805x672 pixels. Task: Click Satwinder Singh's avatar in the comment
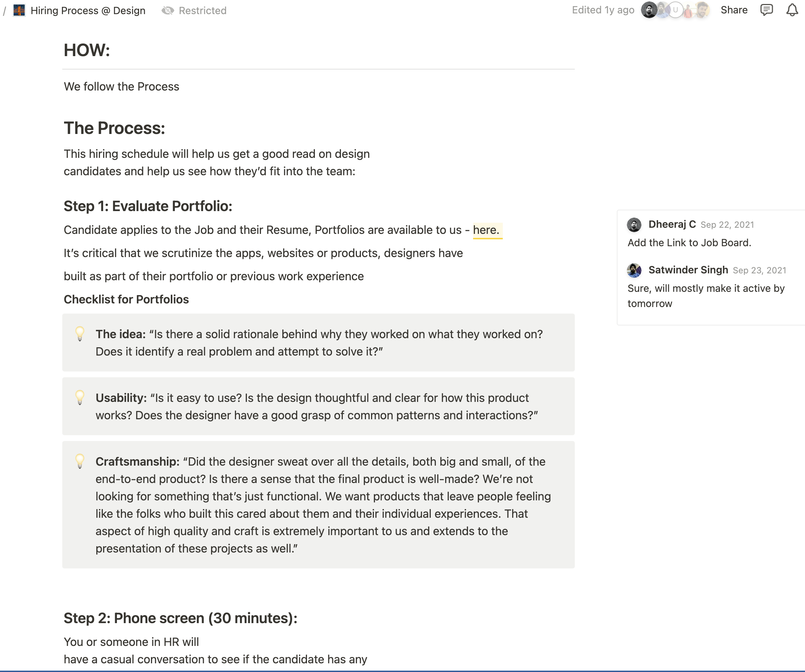pyautogui.click(x=634, y=270)
